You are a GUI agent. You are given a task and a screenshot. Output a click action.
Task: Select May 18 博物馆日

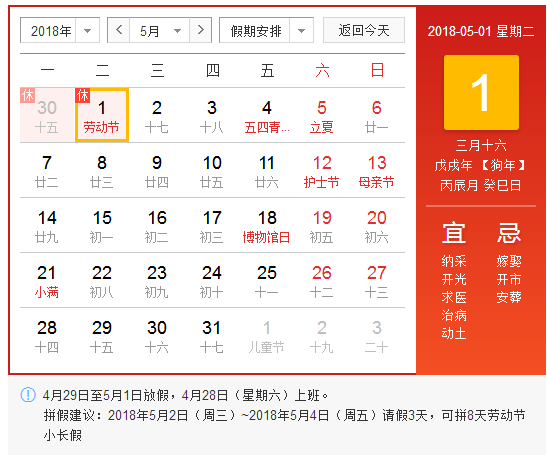[267, 225]
